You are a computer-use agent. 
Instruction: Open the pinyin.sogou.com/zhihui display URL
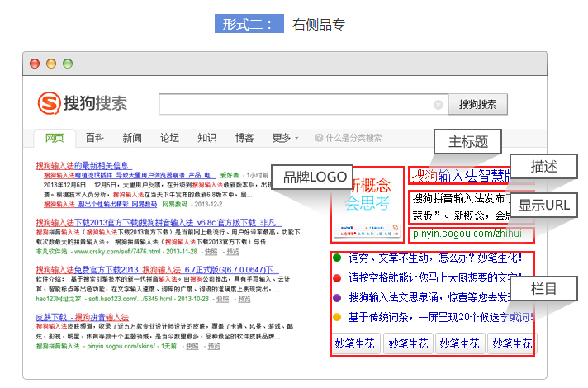pyautogui.click(x=469, y=234)
